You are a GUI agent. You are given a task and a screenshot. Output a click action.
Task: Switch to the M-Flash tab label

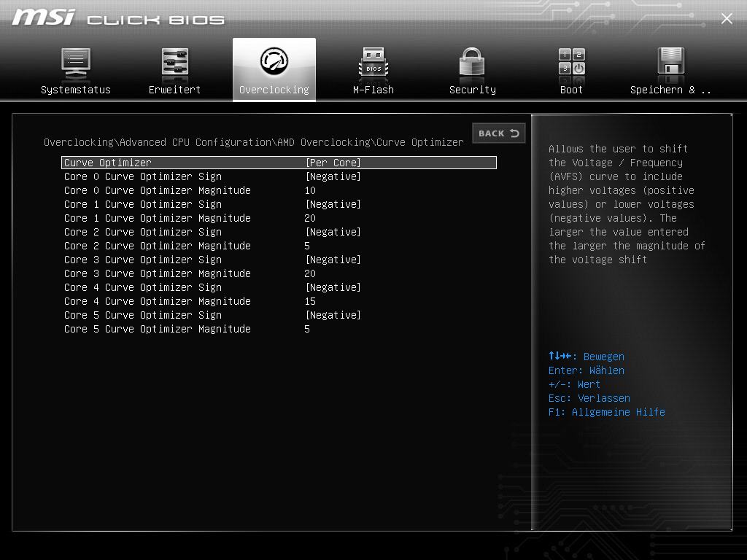(373, 90)
